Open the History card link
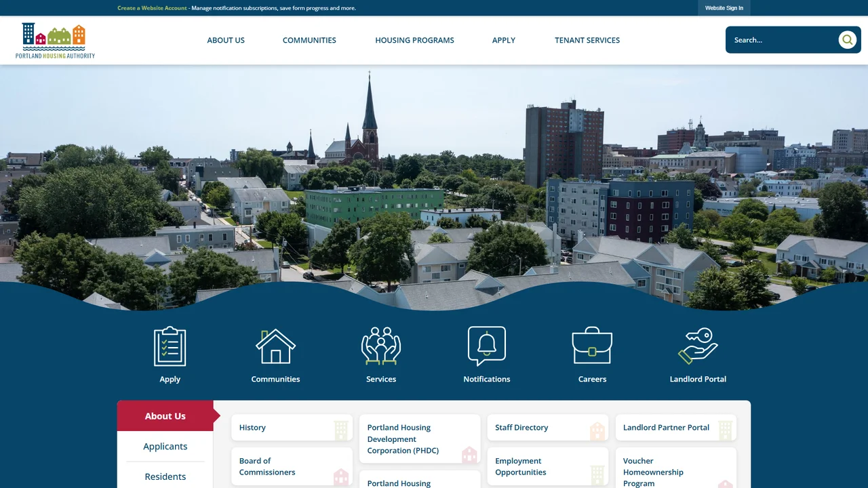868x488 pixels. click(292, 428)
